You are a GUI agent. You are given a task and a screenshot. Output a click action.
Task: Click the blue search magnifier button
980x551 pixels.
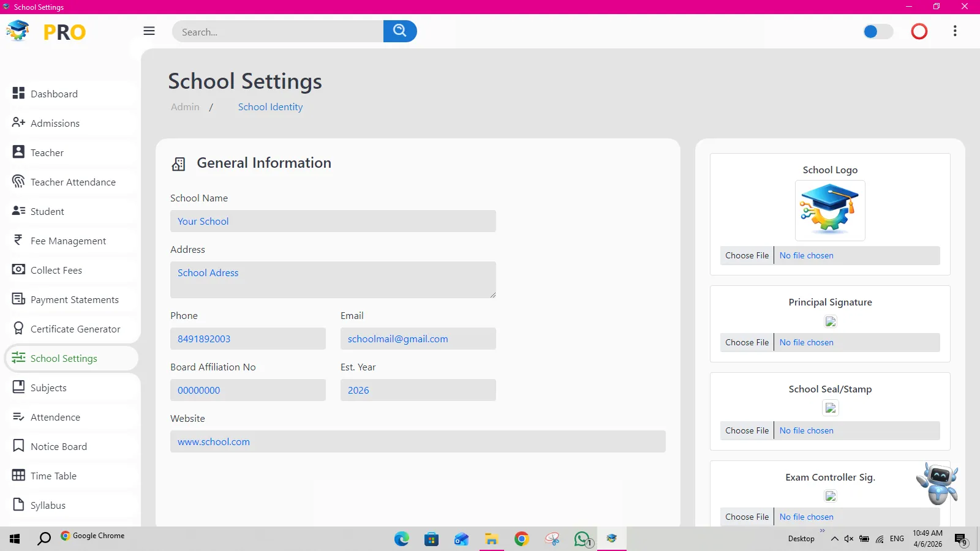pos(400,31)
